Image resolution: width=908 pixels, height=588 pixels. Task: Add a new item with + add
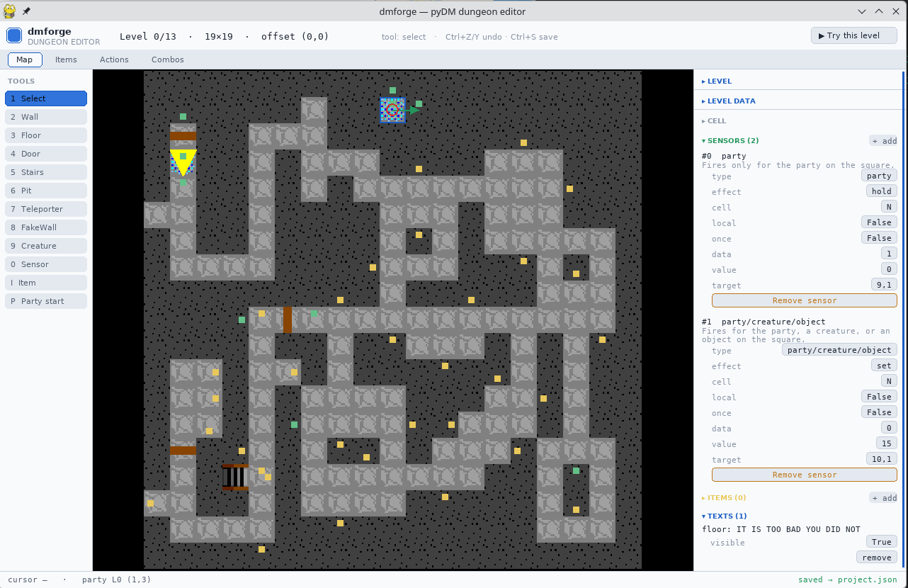884,498
